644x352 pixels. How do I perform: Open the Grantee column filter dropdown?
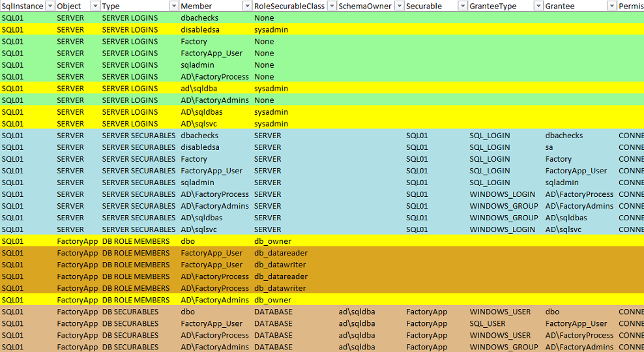(x=611, y=6)
